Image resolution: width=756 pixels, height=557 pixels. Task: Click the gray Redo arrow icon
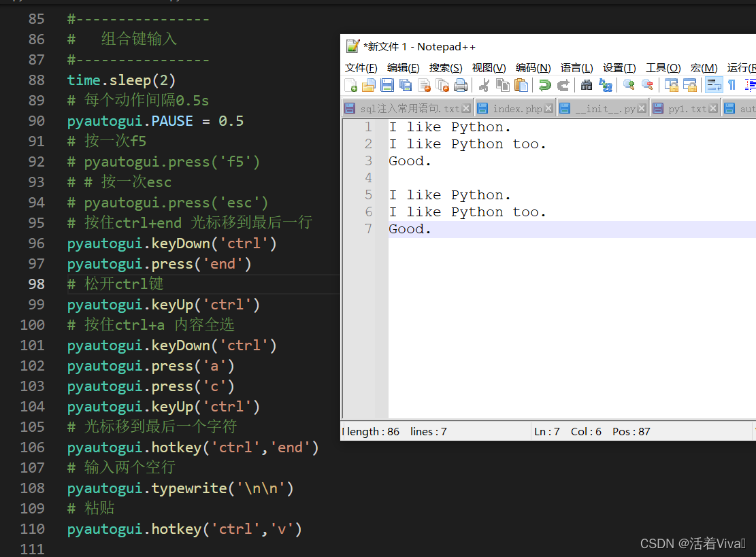point(563,85)
